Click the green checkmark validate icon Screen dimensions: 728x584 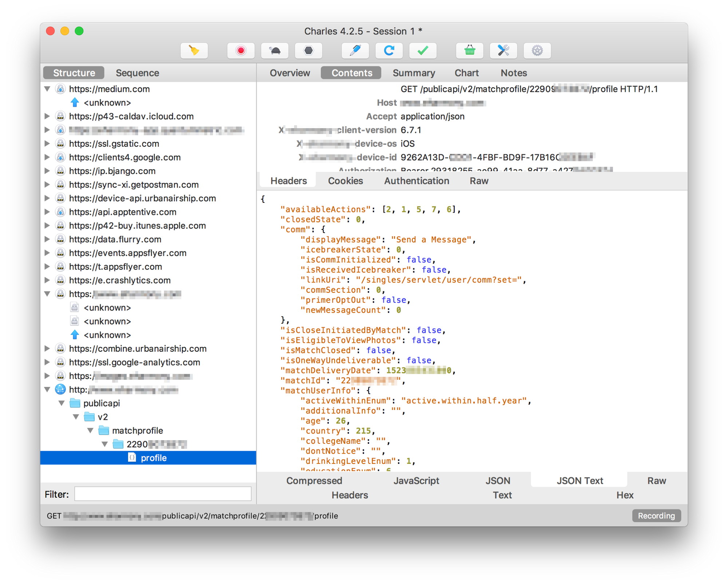[x=423, y=51]
